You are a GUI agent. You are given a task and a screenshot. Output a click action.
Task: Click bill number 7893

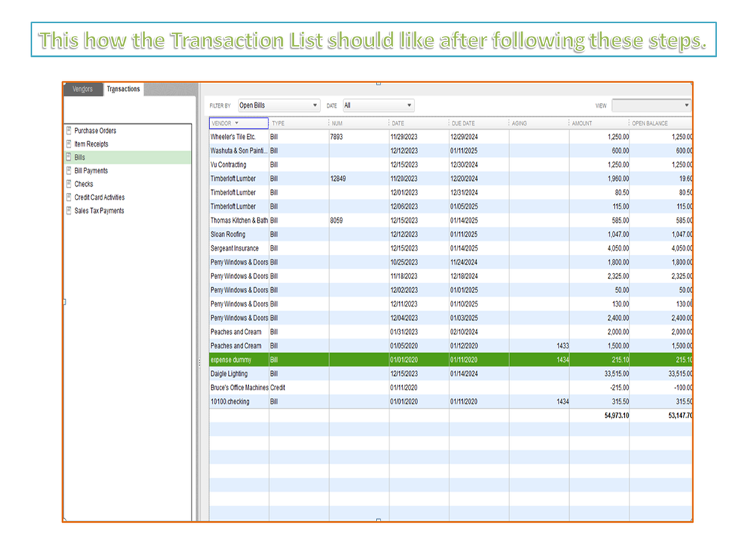[x=336, y=137]
